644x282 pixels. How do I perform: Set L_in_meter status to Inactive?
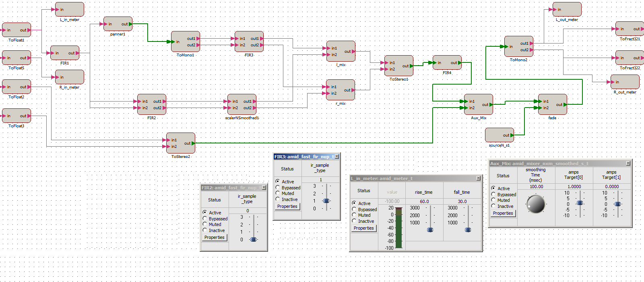354,221
